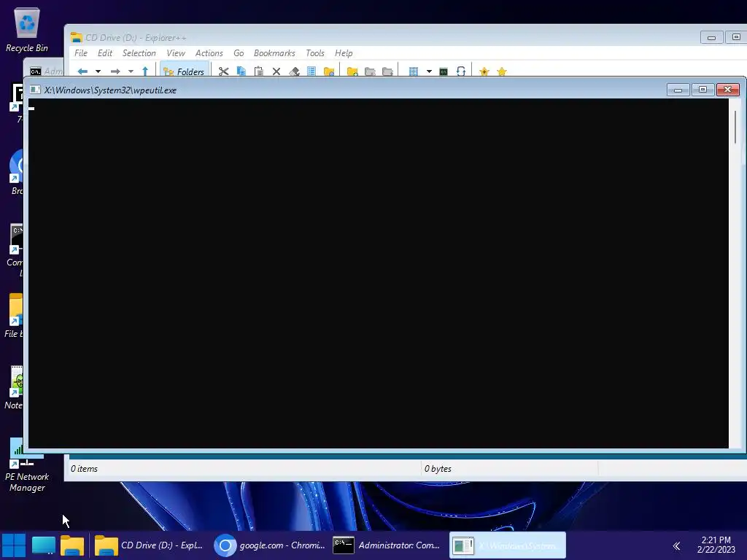Click the Search folder icon in Explorer++
Screen dimensions: 747x560
(x=329, y=71)
